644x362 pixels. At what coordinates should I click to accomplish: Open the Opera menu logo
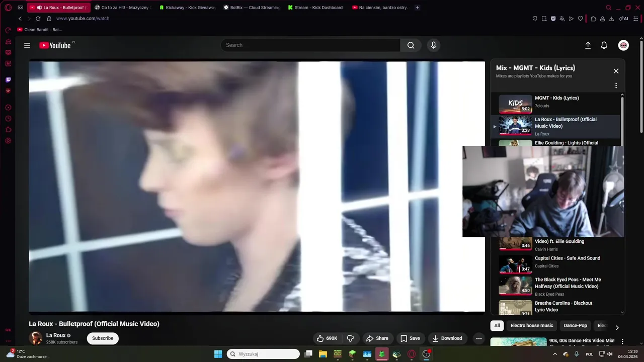coord(8,8)
